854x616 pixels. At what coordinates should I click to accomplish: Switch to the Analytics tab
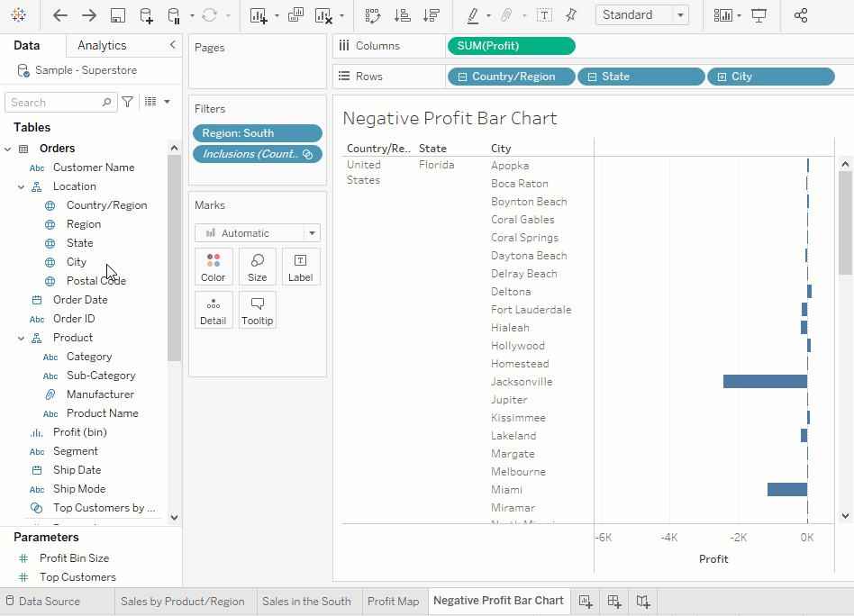coord(102,45)
